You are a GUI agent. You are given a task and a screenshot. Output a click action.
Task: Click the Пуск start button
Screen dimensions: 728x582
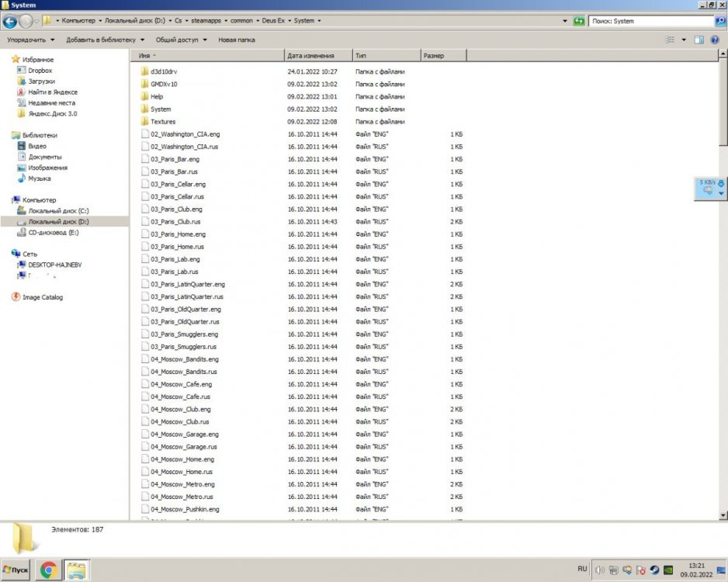16,570
